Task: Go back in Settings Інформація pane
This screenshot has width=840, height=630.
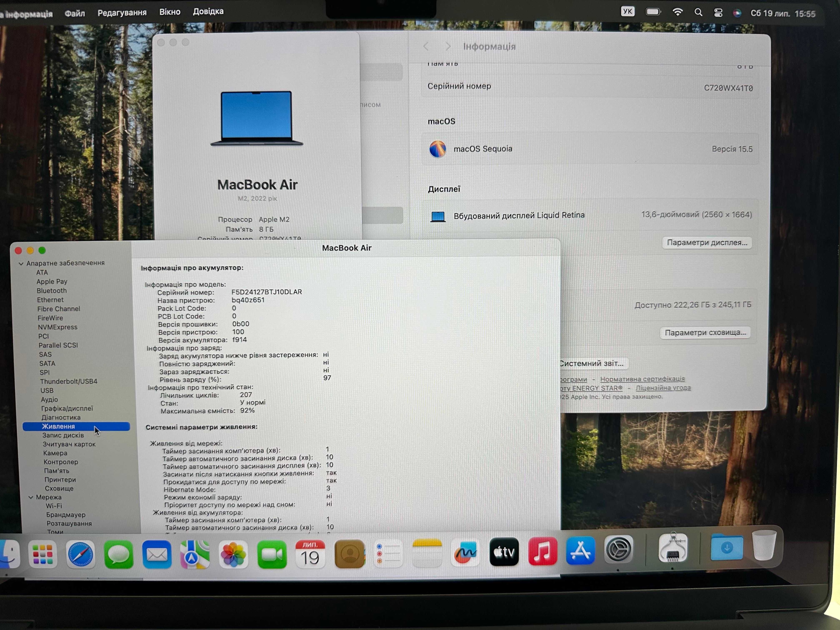Action: pos(426,46)
